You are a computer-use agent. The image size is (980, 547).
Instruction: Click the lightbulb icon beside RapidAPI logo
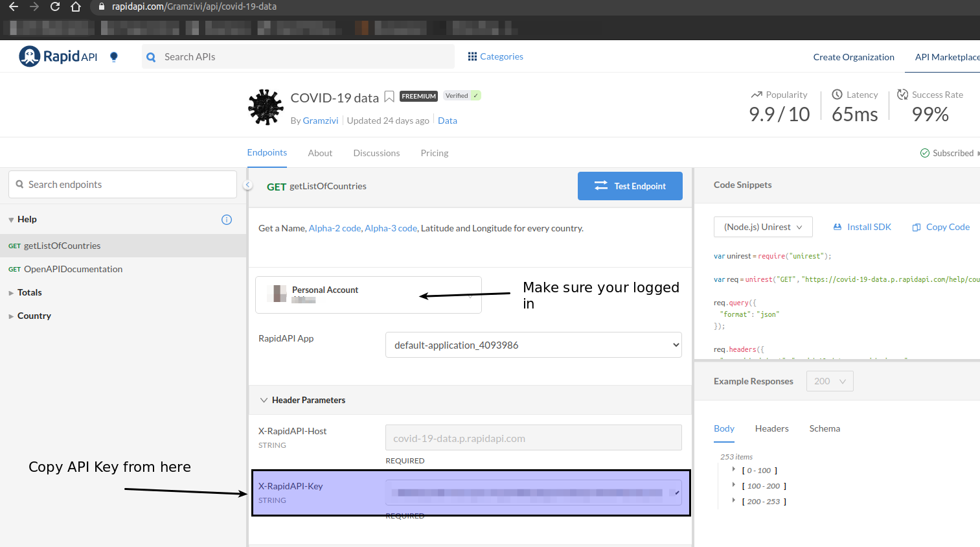pos(114,56)
